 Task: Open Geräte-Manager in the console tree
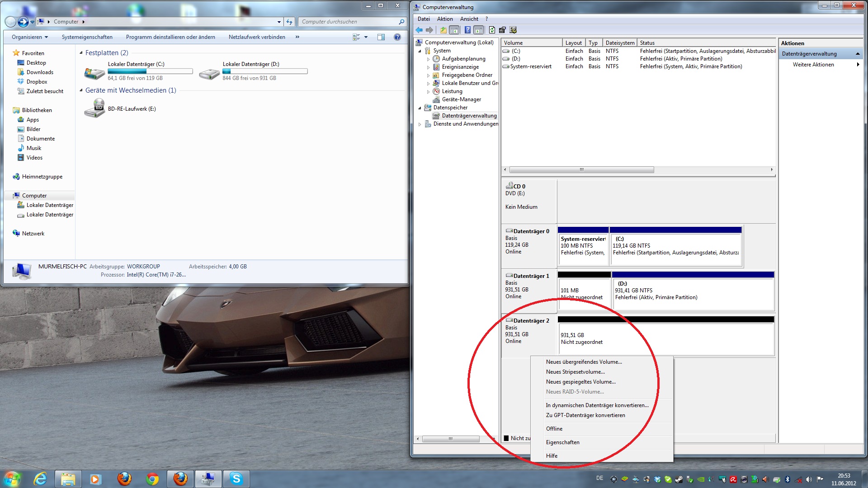(x=461, y=99)
